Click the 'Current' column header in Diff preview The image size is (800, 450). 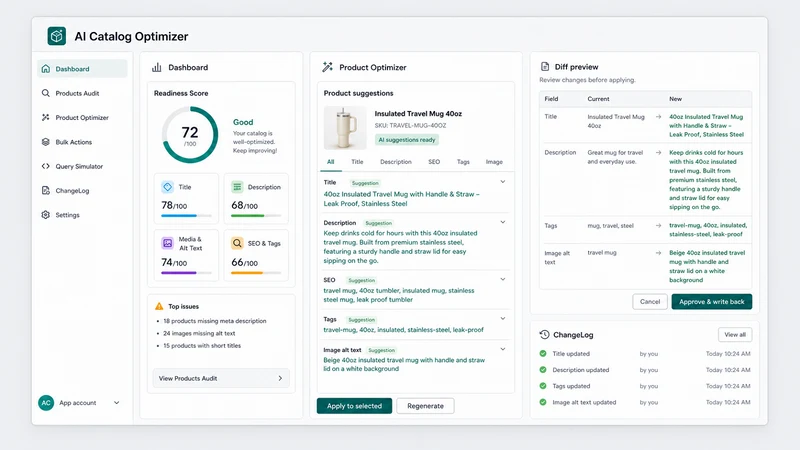[x=598, y=99]
